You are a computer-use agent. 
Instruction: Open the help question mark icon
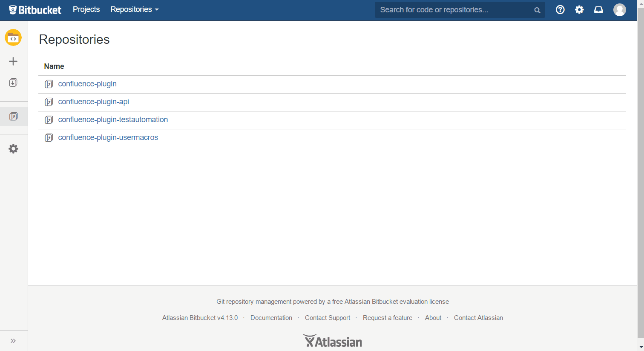[x=560, y=9]
